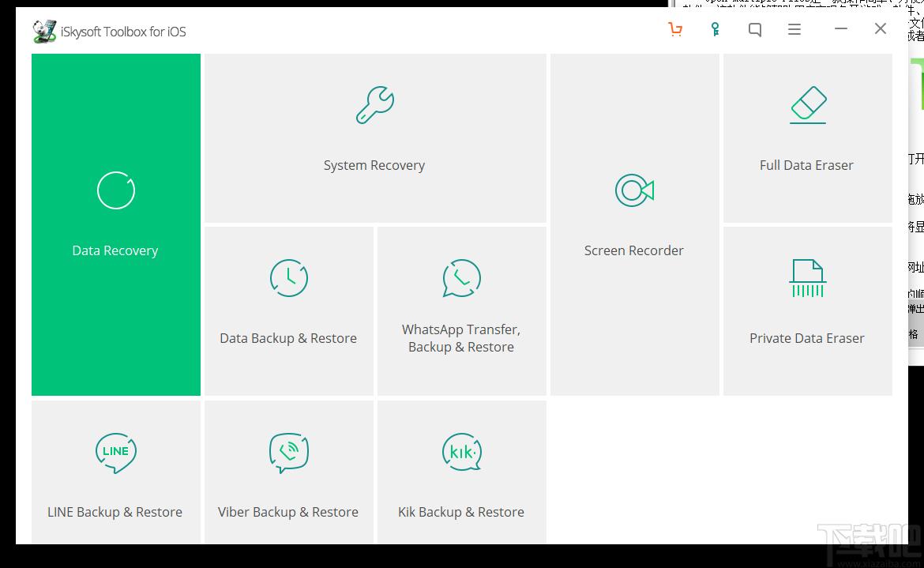Open Kik Backup & Restore label
The height and width of the screenshot is (568, 924).
pos(461,512)
